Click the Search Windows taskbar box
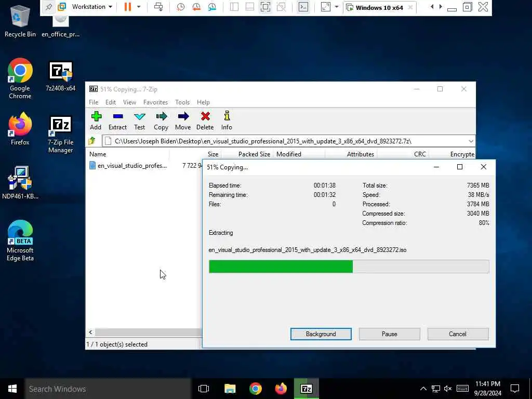This screenshot has height=399, width=532. coord(108,389)
